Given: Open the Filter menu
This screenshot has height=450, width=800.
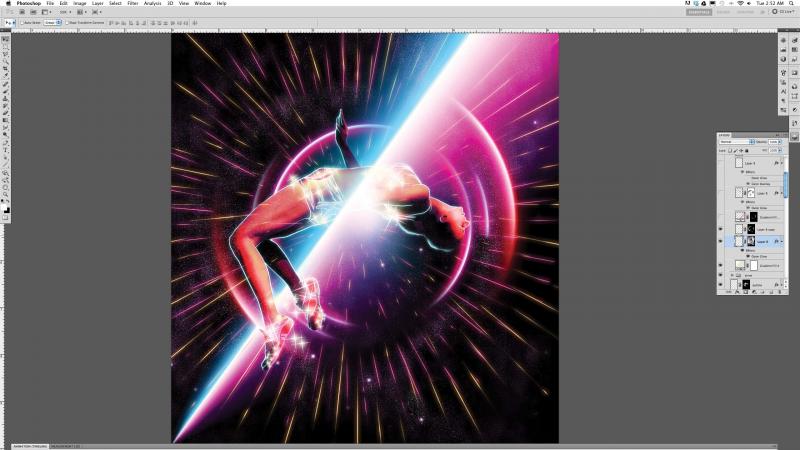Looking at the screenshot, I should 132,3.
